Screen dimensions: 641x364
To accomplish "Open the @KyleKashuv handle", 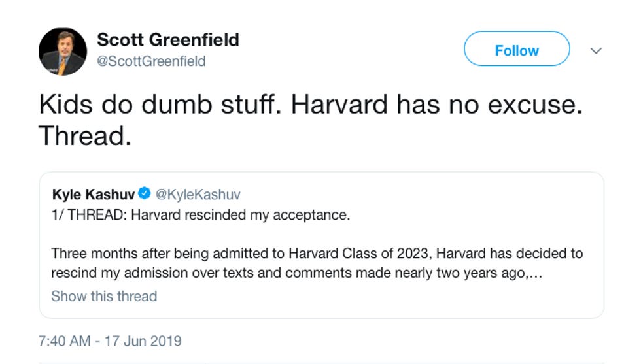I will click(199, 194).
